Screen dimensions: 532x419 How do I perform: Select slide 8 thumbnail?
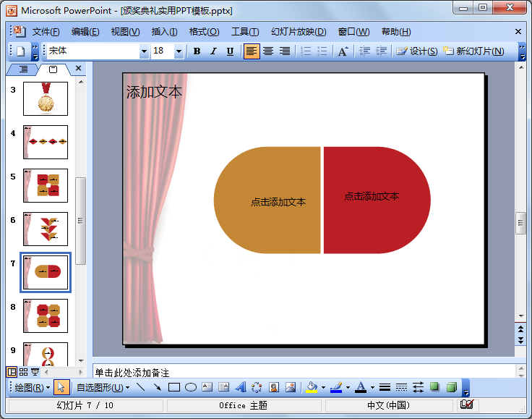[x=46, y=316]
